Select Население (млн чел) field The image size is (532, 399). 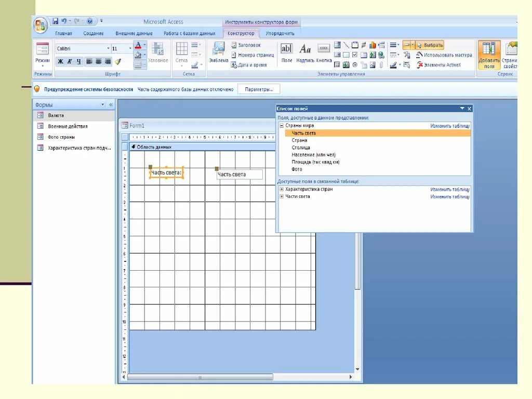pos(313,155)
